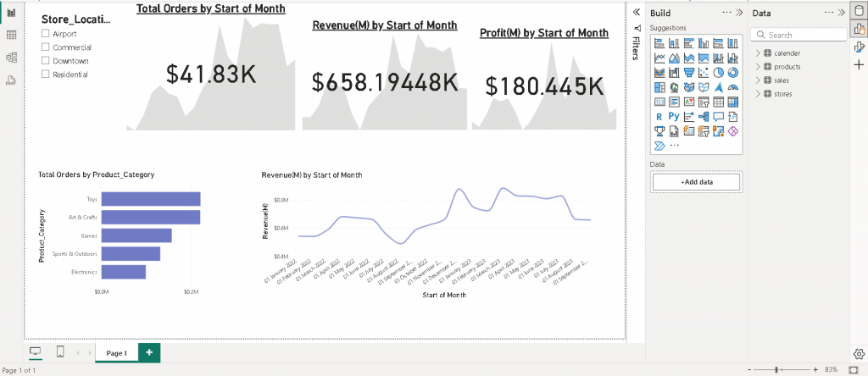Select the R script visual icon
The image size is (868, 376).
coord(659,116)
